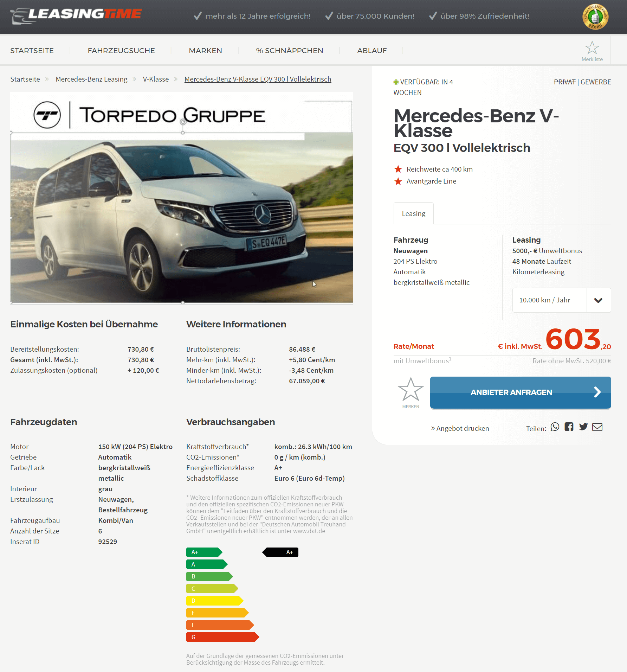Click the Torpedo Gruppe dealer logo

pos(149,115)
